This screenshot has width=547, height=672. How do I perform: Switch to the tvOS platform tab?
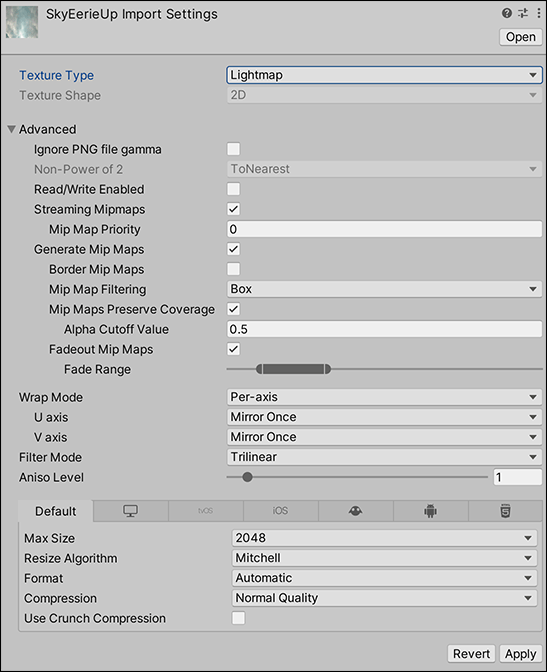coord(206,511)
